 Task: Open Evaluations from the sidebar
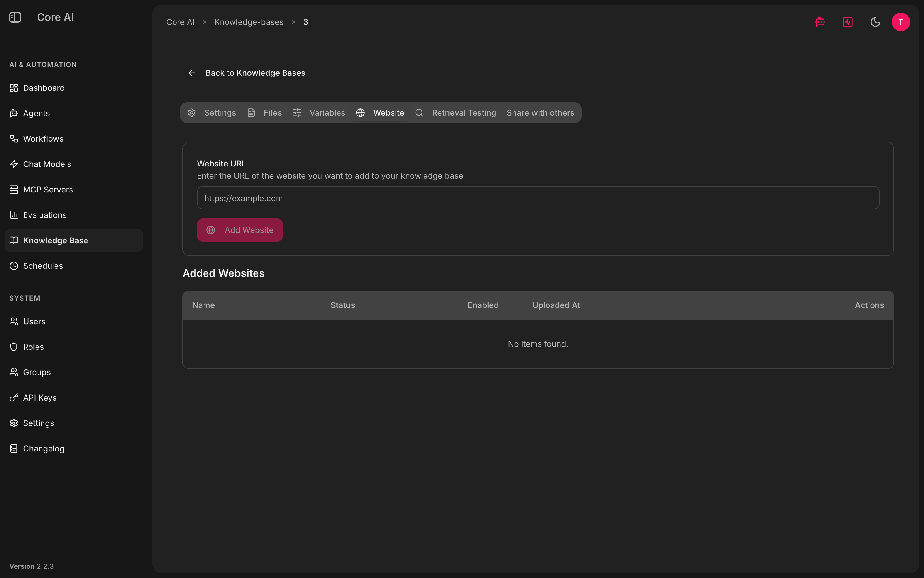tap(74, 215)
